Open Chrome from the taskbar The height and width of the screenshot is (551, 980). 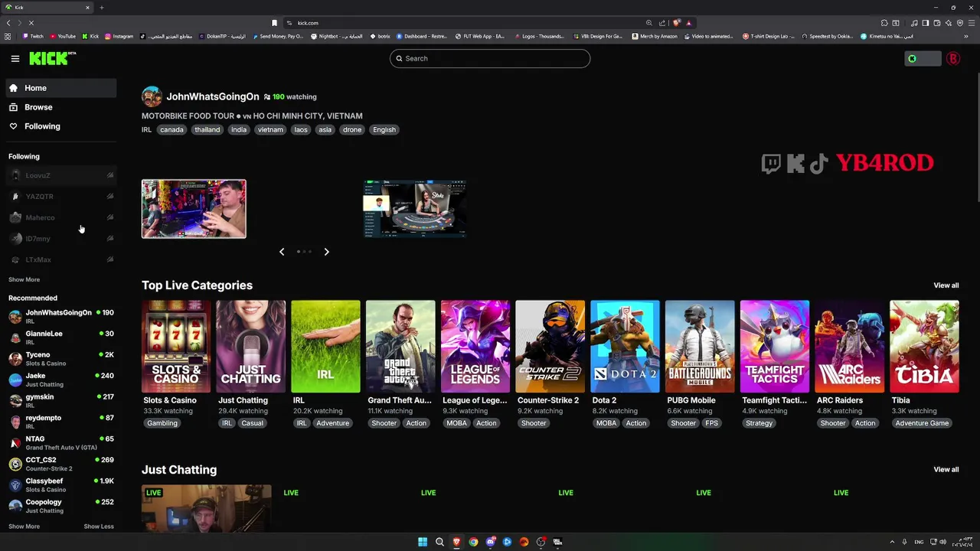[x=473, y=542]
